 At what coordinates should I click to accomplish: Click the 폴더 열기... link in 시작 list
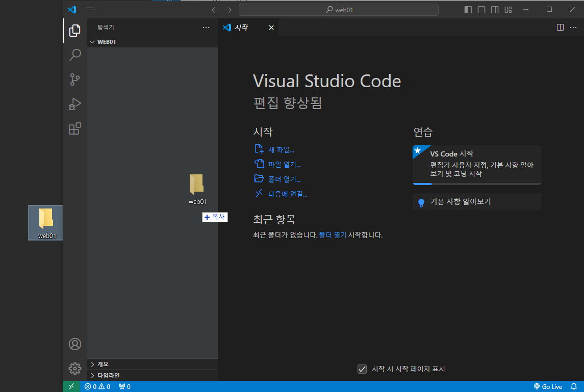[285, 179]
